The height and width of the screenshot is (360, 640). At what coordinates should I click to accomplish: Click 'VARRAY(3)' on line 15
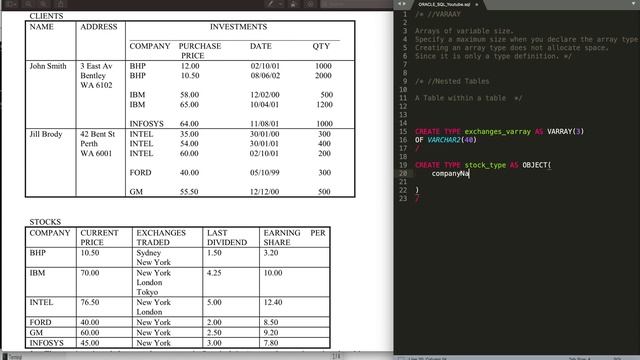pos(565,131)
